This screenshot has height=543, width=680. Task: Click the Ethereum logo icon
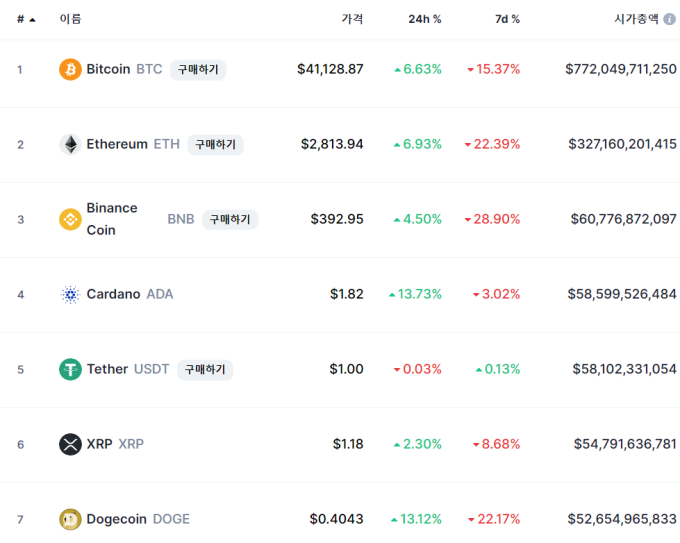[70, 144]
